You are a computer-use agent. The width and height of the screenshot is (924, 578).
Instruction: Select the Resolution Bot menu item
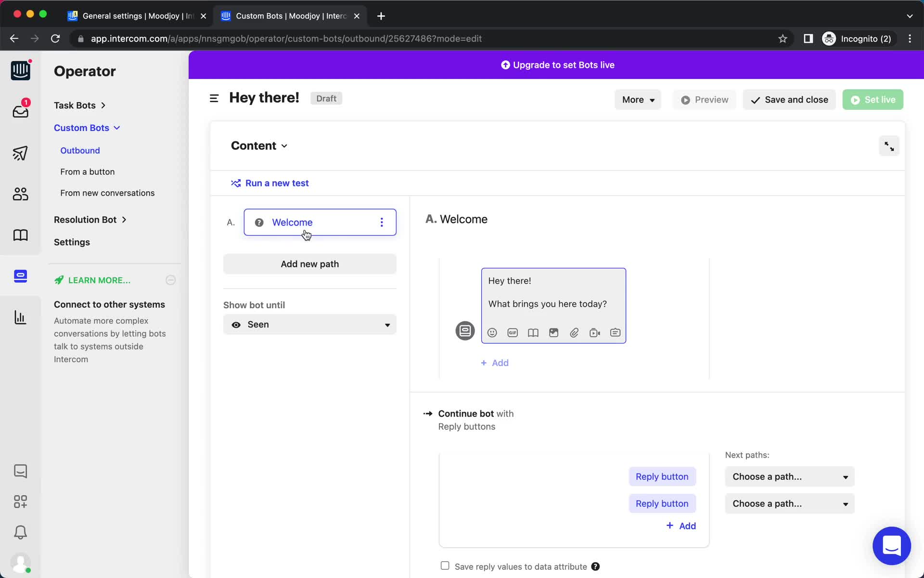85,219
